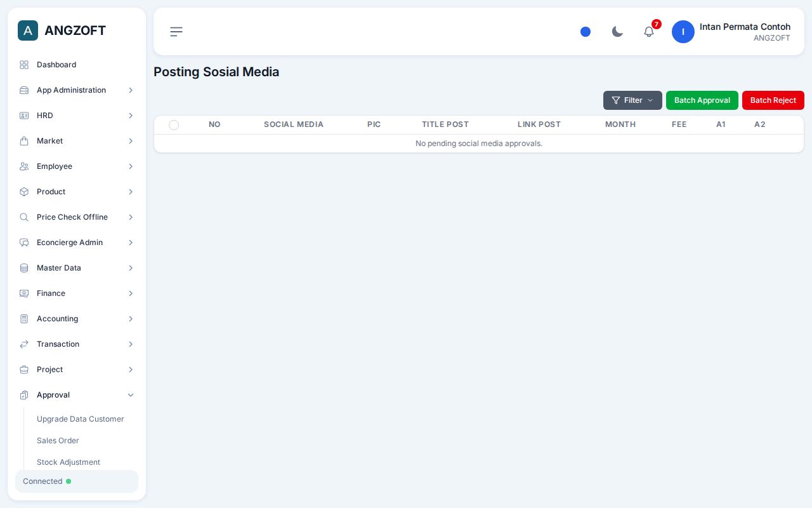
Task: Expand HRD submenu chevron
Action: pos(131,116)
